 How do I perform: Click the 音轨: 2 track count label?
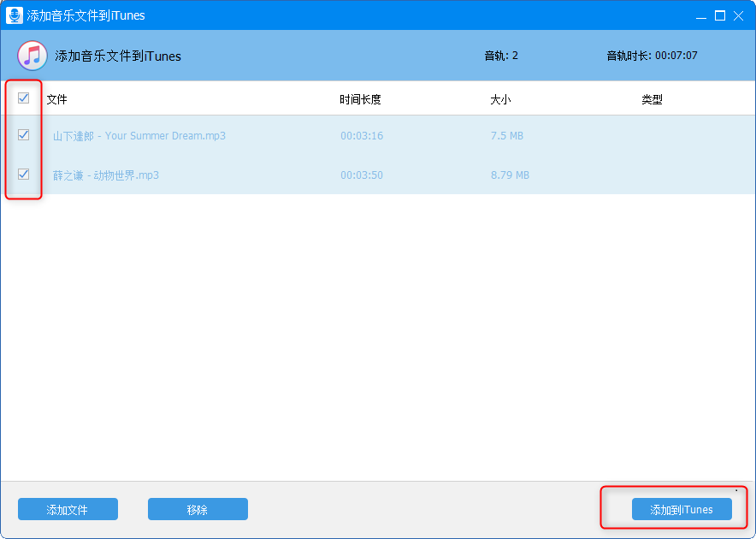(x=501, y=56)
